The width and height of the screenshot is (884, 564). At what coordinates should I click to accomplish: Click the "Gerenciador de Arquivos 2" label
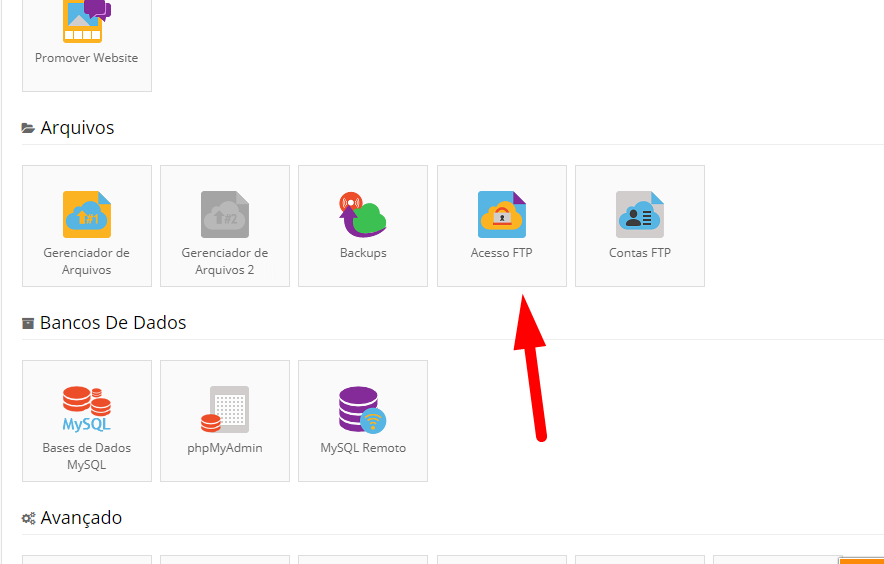pyautogui.click(x=225, y=261)
